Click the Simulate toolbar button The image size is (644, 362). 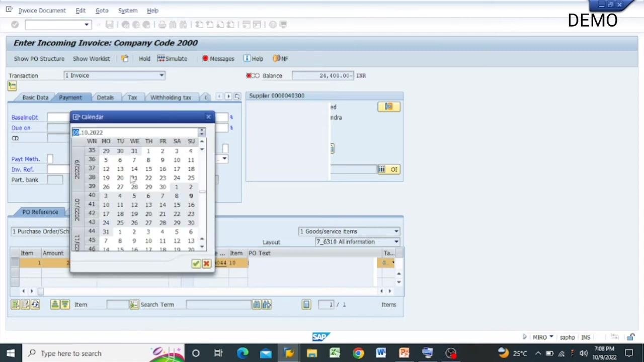tap(172, 59)
